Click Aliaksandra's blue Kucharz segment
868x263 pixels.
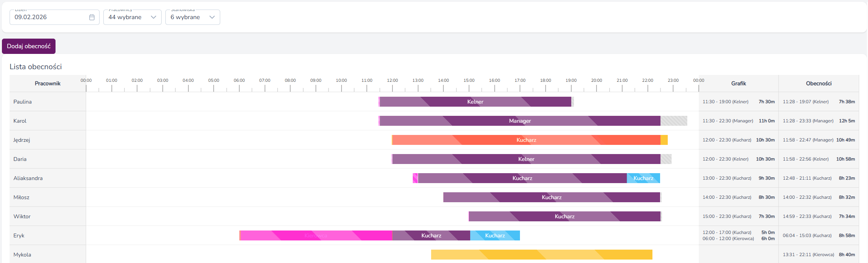point(643,178)
